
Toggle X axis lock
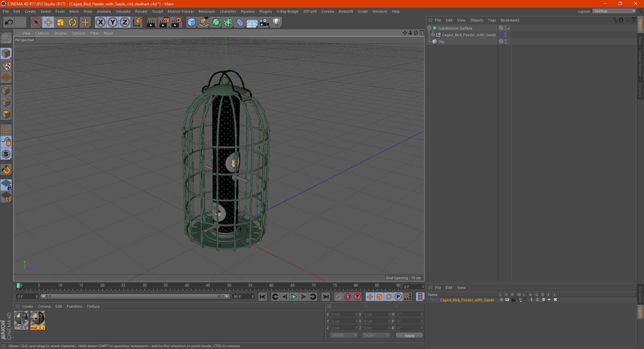click(100, 22)
